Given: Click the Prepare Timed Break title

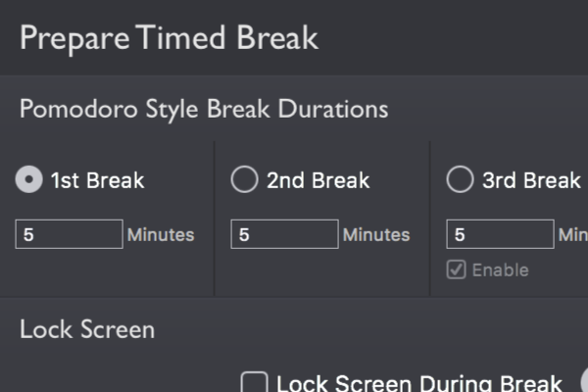Looking at the screenshot, I should [x=170, y=38].
